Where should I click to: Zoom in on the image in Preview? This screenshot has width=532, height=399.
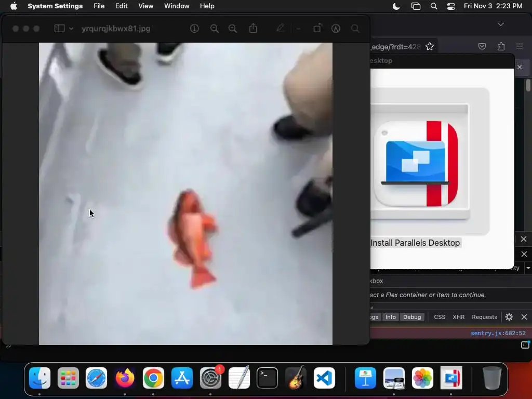(x=233, y=29)
